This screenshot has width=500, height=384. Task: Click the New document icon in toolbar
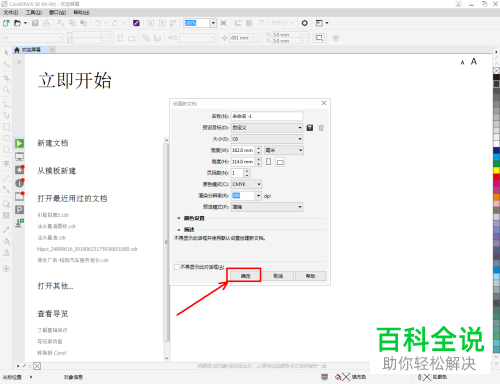[x=6, y=23]
